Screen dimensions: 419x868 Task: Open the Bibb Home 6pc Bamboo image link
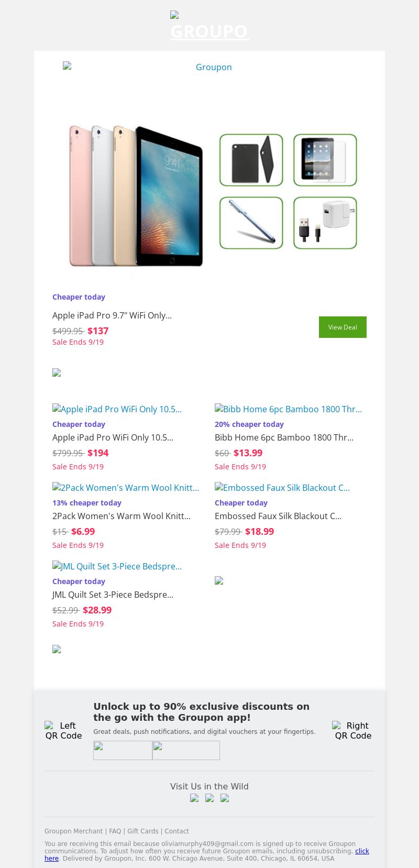[288, 409]
